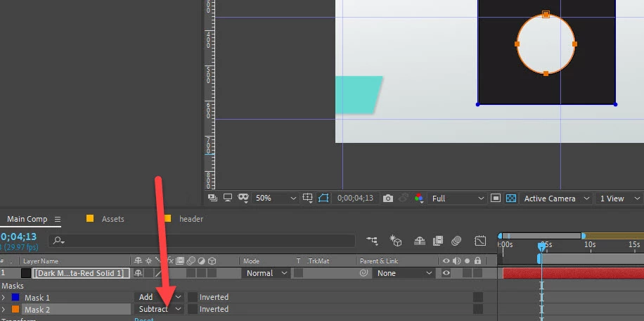Viewport: 644px width, 321px height.
Task: Click the timeline current time 0;04;13
Action: click(18, 237)
